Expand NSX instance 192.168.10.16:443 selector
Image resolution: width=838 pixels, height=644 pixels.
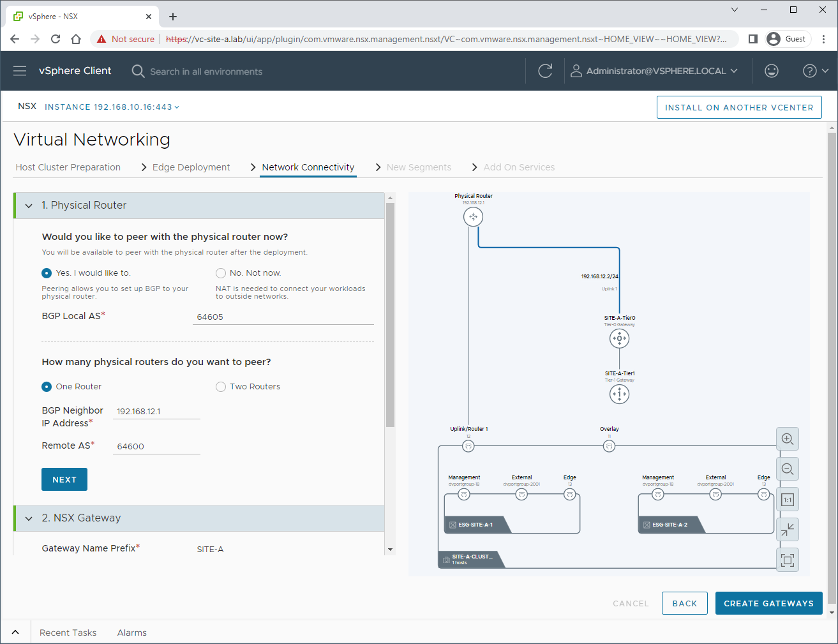[x=112, y=107]
